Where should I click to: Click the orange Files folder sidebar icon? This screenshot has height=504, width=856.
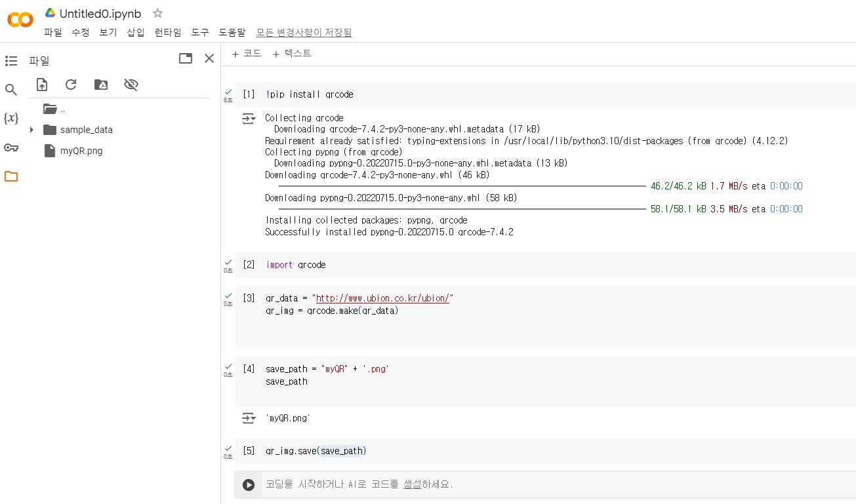pyautogui.click(x=11, y=176)
